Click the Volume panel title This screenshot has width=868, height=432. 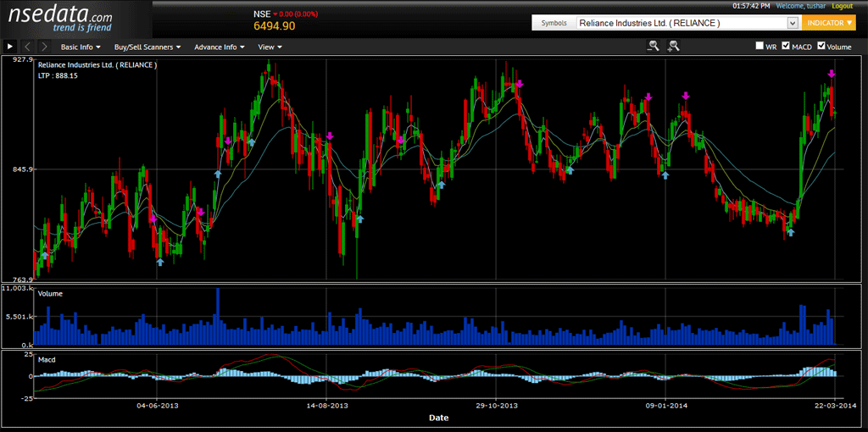(50, 294)
